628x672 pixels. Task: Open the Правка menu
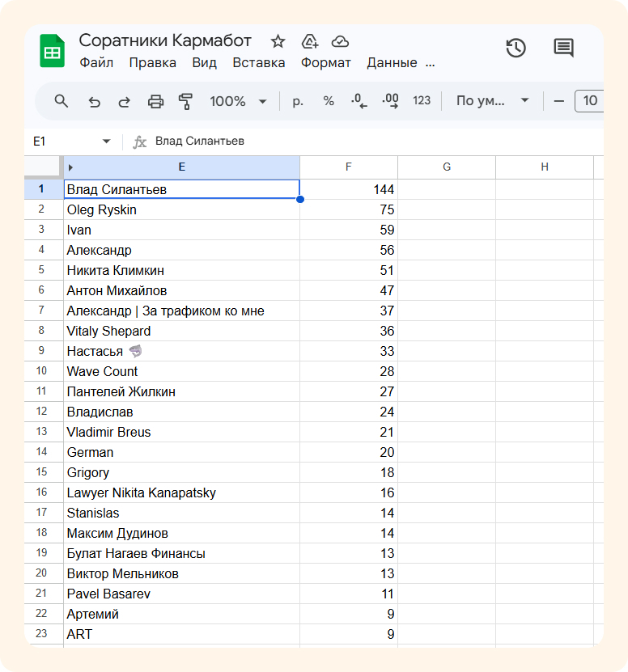click(x=153, y=62)
